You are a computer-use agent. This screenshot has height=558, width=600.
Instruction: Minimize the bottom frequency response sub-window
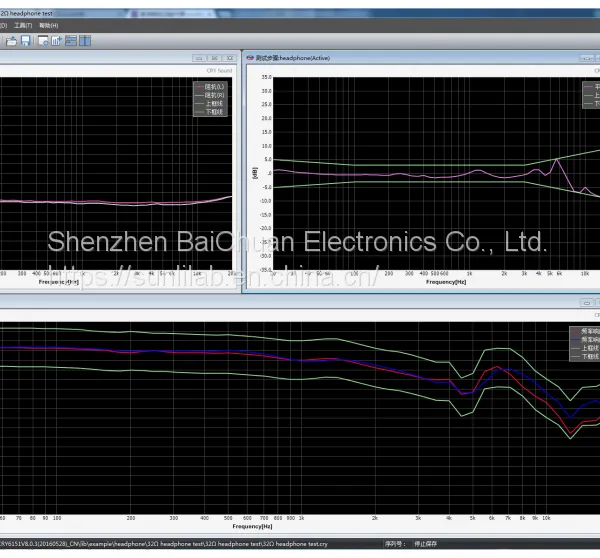pyautogui.click(x=587, y=303)
